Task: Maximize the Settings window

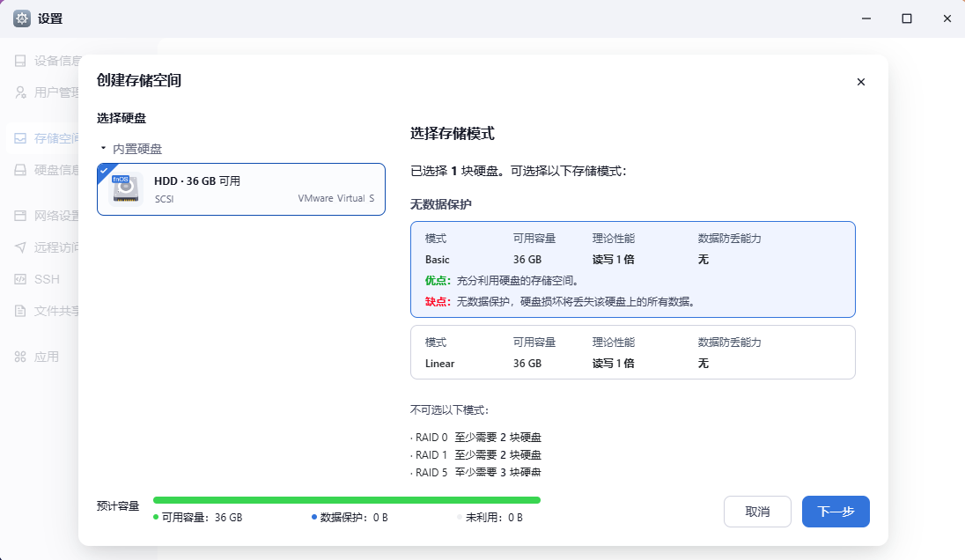Action: click(x=907, y=18)
